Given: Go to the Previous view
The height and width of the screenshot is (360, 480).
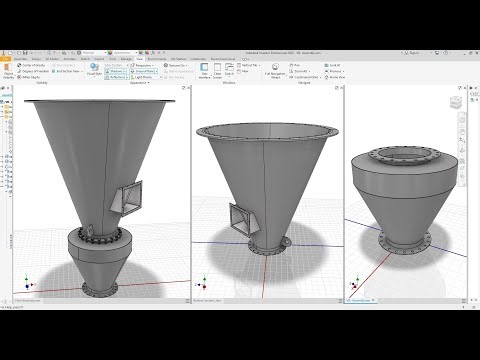Looking at the screenshot, I should coord(333,71).
